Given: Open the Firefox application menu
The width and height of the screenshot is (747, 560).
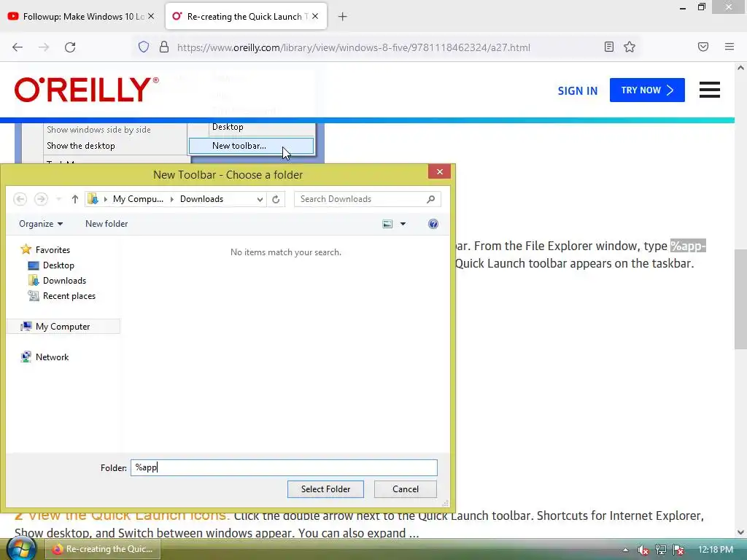Looking at the screenshot, I should point(729,47).
